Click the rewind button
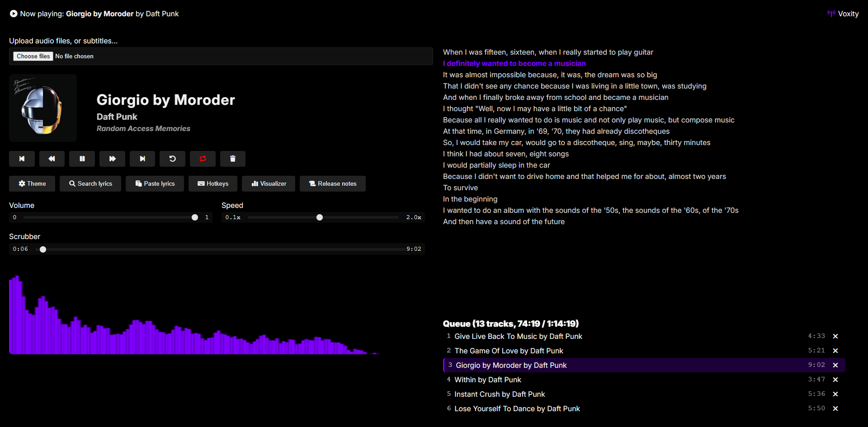The height and width of the screenshot is (427, 868). (x=52, y=159)
